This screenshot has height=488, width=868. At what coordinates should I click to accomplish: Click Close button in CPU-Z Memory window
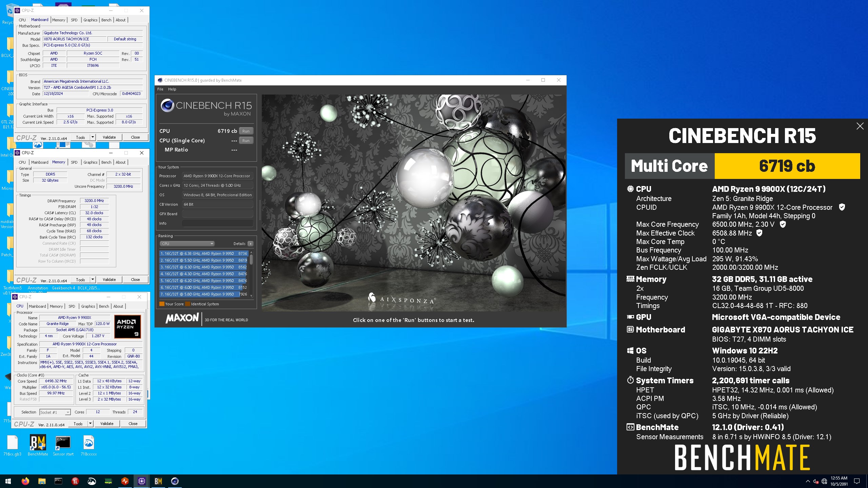point(135,280)
